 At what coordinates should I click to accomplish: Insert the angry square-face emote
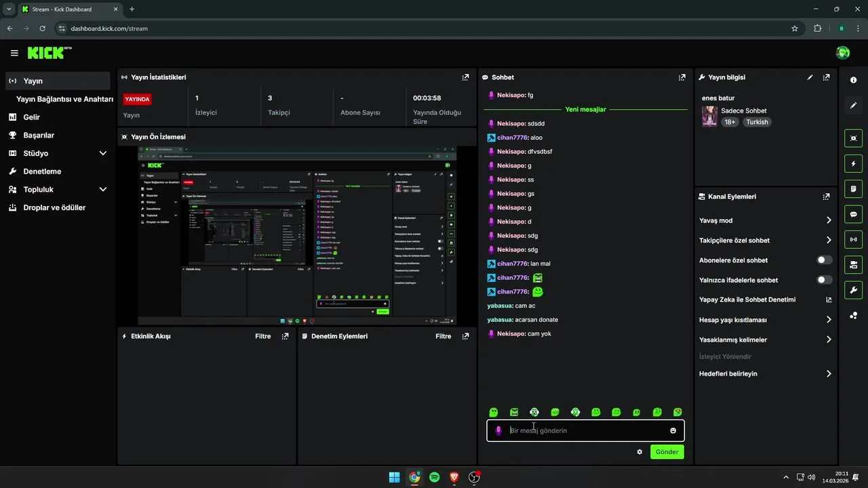(514, 412)
